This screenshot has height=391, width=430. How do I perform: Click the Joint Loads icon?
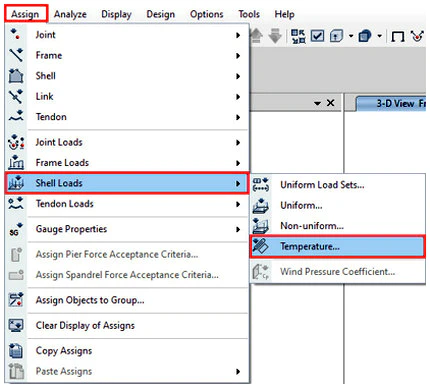16,142
